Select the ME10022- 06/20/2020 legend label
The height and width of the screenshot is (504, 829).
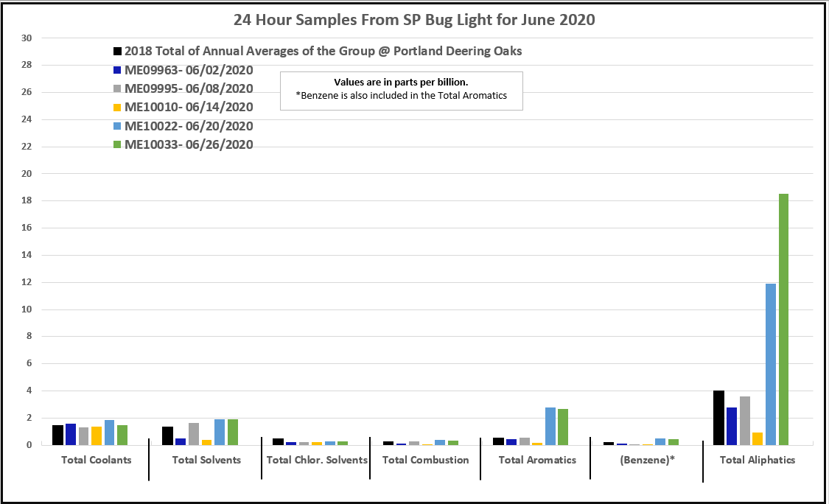point(189,126)
